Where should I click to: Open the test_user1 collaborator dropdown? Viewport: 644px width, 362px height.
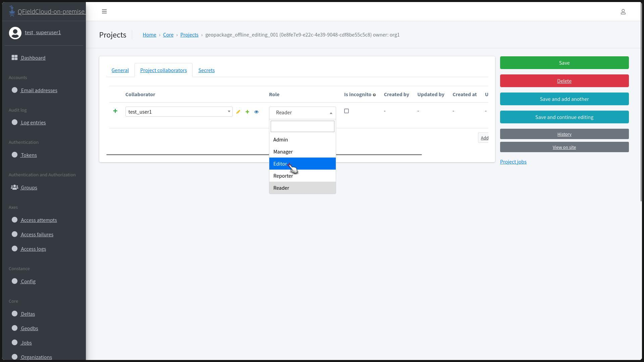tap(179, 112)
